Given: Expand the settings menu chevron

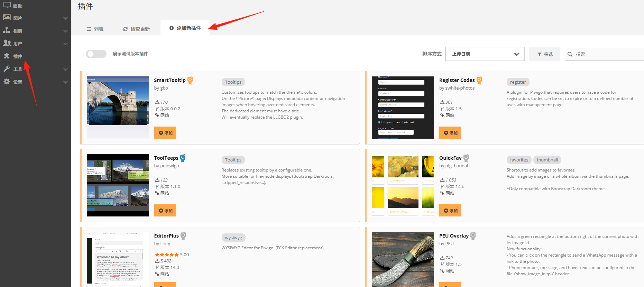Looking at the screenshot, I should tap(65, 82).
